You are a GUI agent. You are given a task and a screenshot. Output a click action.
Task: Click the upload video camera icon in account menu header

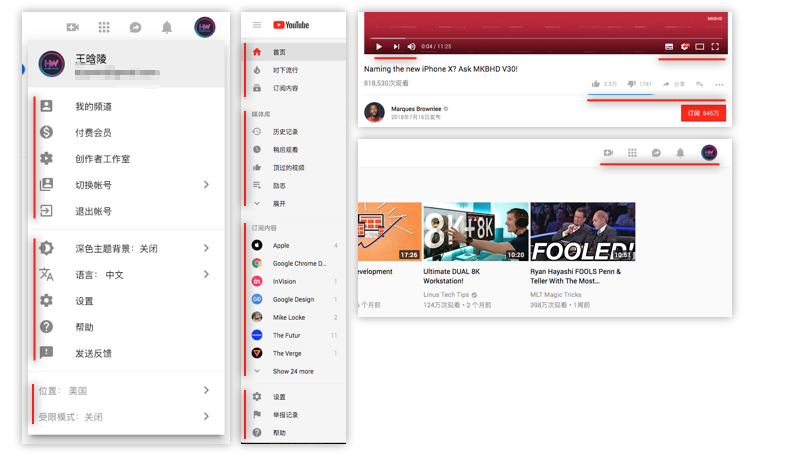click(x=73, y=27)
